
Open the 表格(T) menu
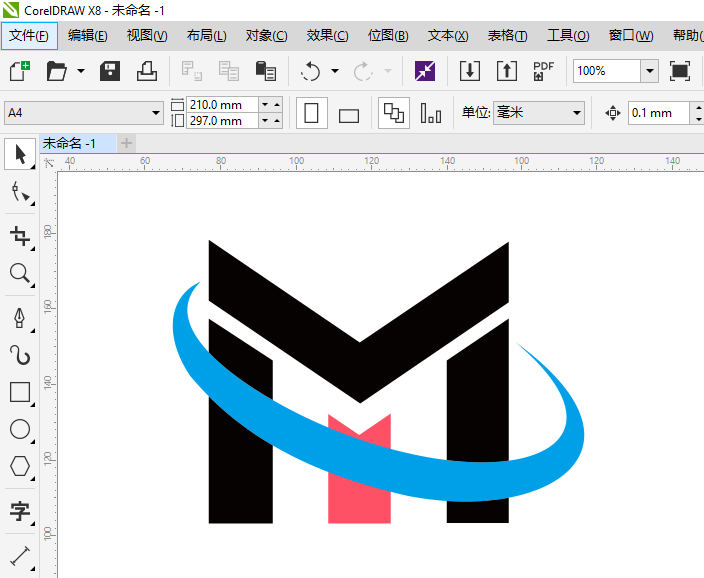507,35
